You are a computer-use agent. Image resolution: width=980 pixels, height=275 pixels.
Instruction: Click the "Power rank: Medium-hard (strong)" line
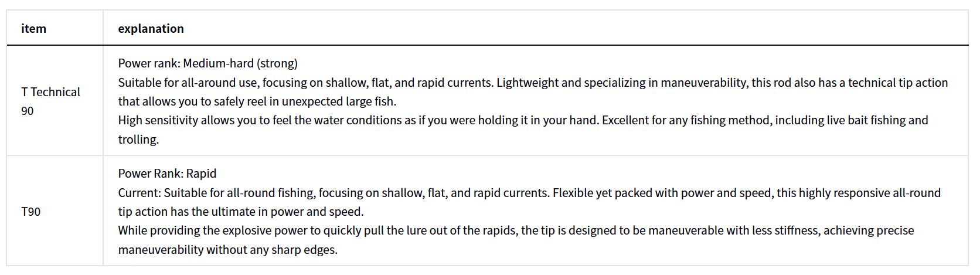pyautogui.click(x=207, y=63)
